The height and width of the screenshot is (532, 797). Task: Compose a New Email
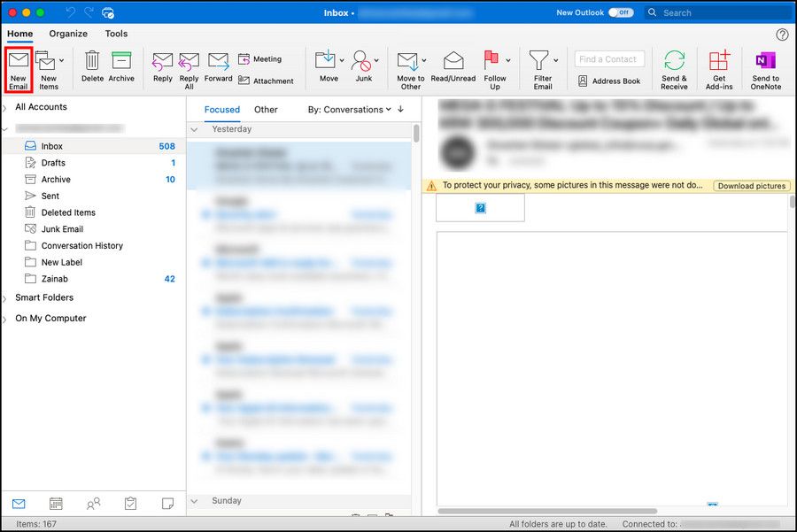pos(19,70)
